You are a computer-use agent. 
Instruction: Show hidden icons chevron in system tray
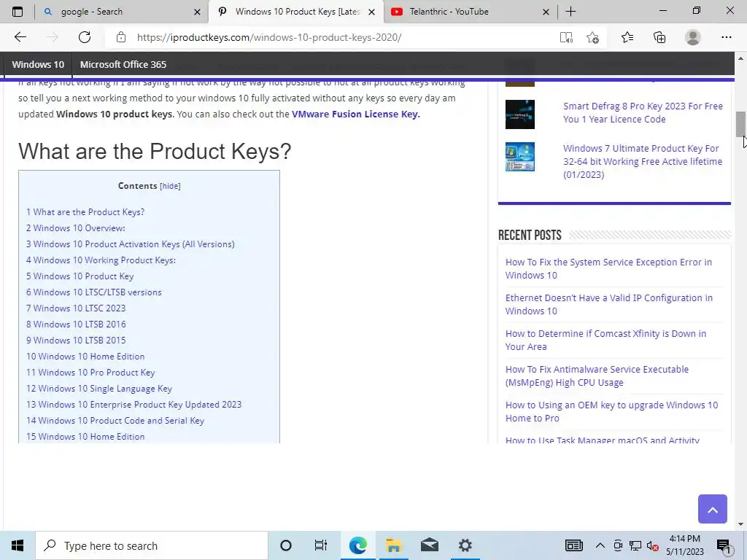(x=600, y=545)
